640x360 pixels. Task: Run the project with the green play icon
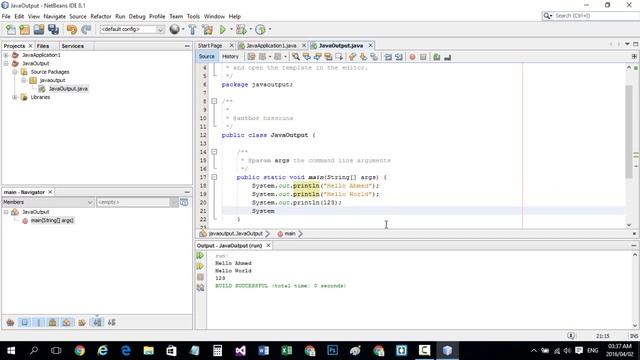pyautogui.click(x=222, y=29)
